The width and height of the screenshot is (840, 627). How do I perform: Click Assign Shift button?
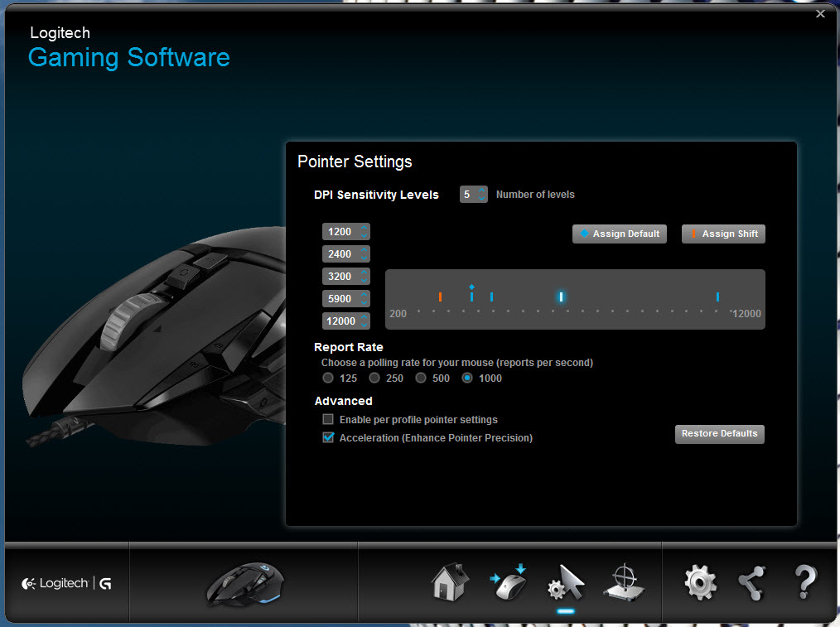point(723,234)
